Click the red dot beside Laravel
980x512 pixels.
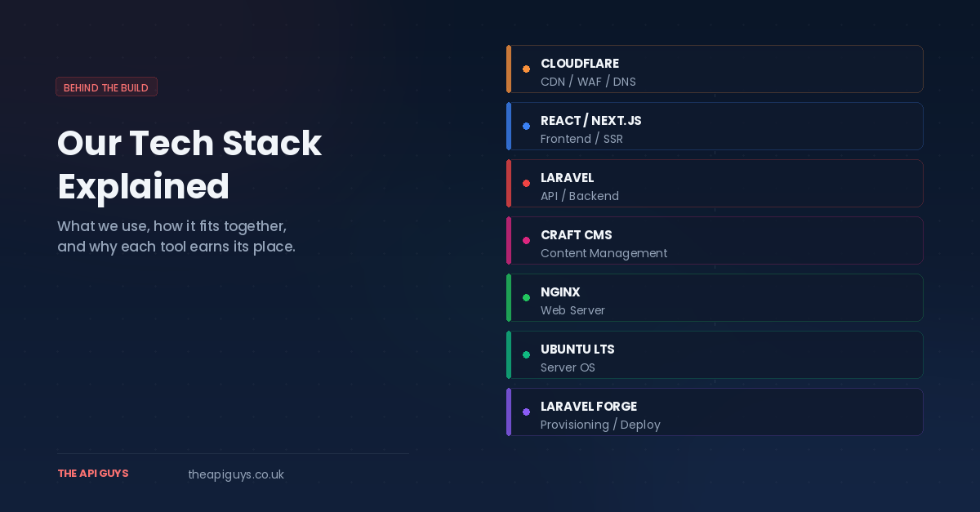coord(526,184)
